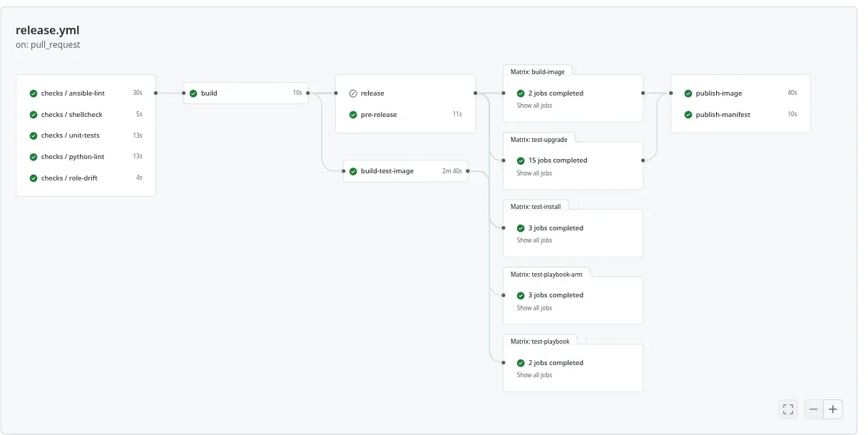Expand Show all jobs under Matrix: test-upgrade
Screen dimensions: 868x435
pos(534,173)
